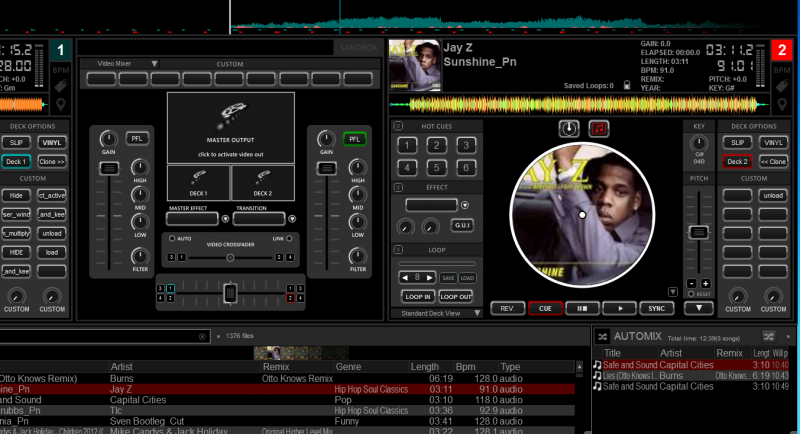This screenshot has width=800, height=434.
Task: Click the deck 2 jog wheel mode clock icon
Action: [569, 129]
